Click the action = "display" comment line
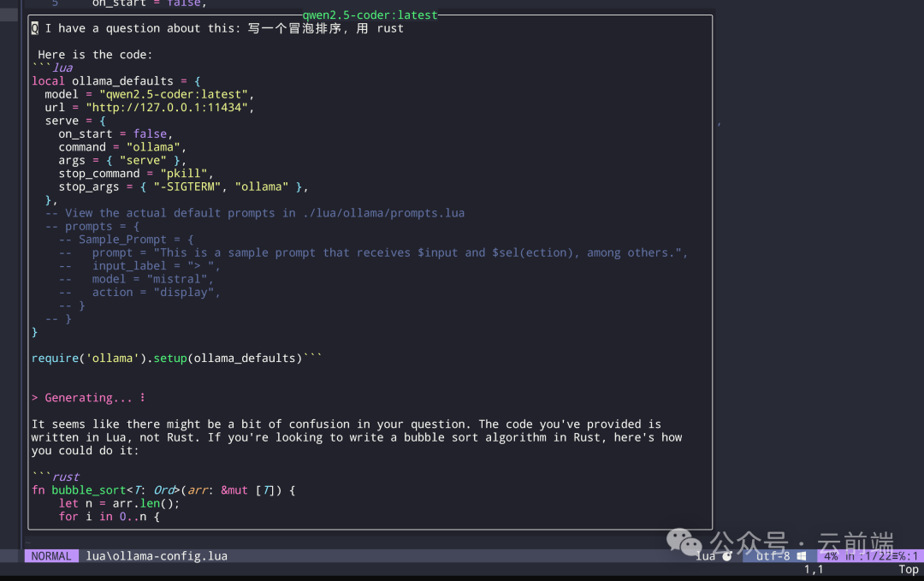The height and width of the screenshot is (581, 924). pos(139,293)
